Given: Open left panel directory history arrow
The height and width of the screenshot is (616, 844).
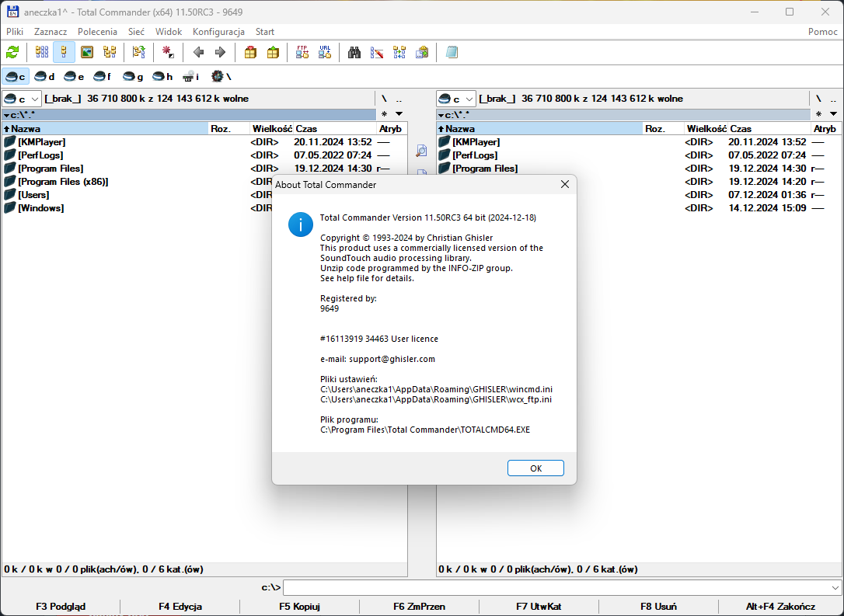Looking at the screenshot, I should point(399,114).
